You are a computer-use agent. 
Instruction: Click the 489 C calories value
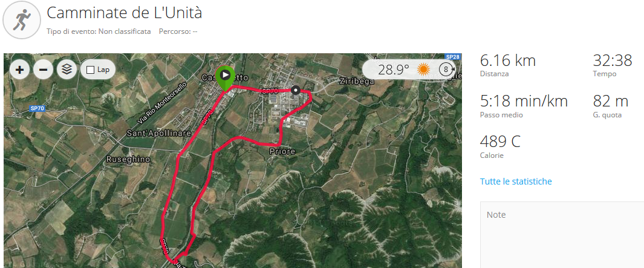click(x=500, y=142)
